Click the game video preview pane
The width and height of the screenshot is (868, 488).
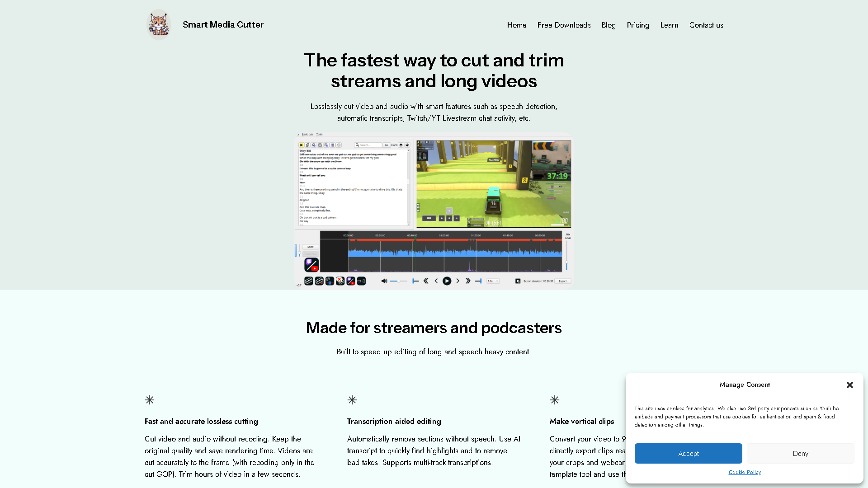494,183
